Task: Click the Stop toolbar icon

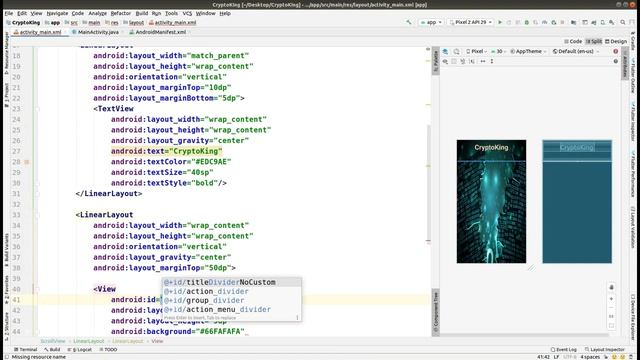Action: tap(562, 22)
